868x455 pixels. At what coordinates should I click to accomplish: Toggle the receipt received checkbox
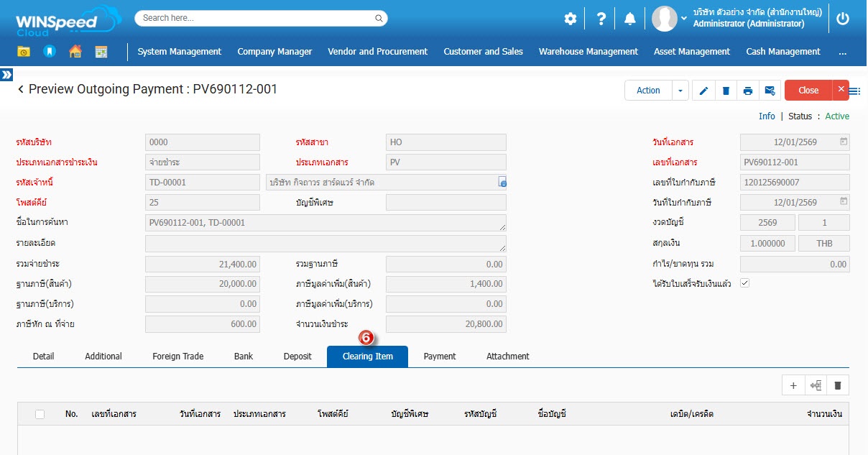(744, 283)
